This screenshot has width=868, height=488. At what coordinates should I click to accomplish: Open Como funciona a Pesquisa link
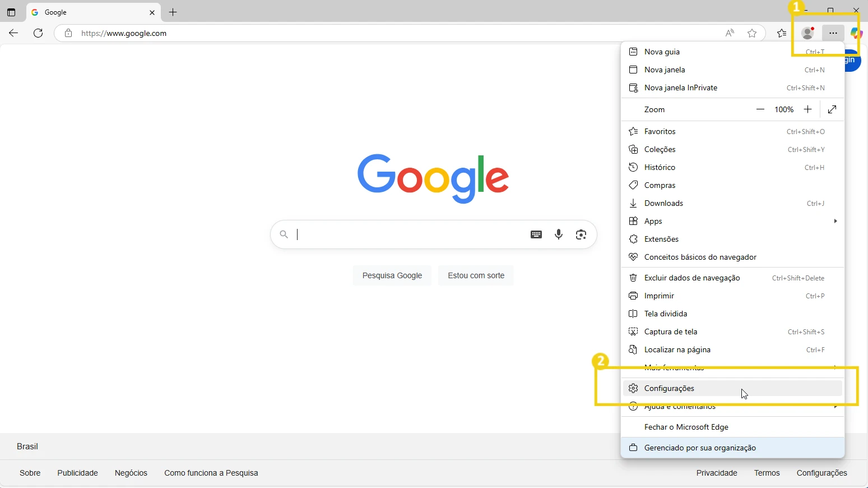click(x=211, y=473)
